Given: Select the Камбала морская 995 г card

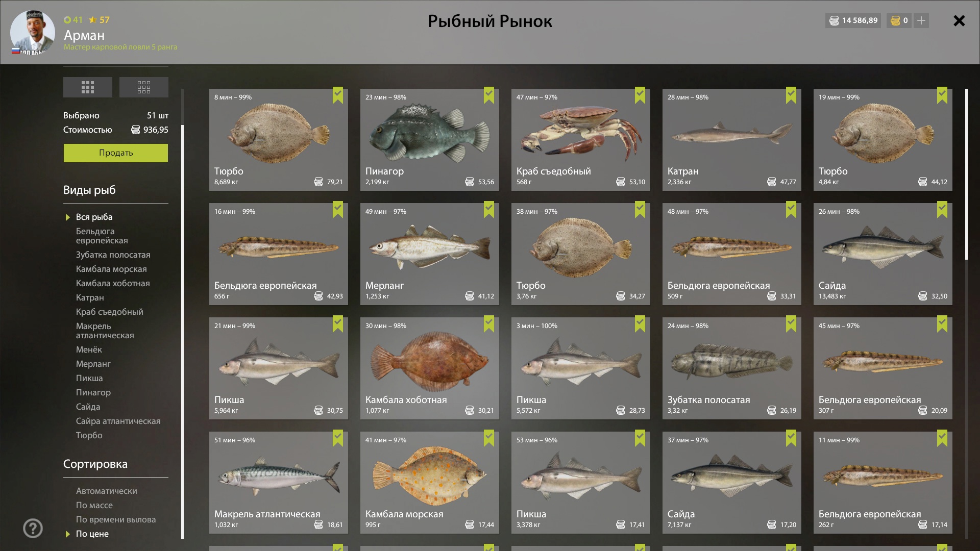Looking at the screenshot, I should [x=430, y=483].
